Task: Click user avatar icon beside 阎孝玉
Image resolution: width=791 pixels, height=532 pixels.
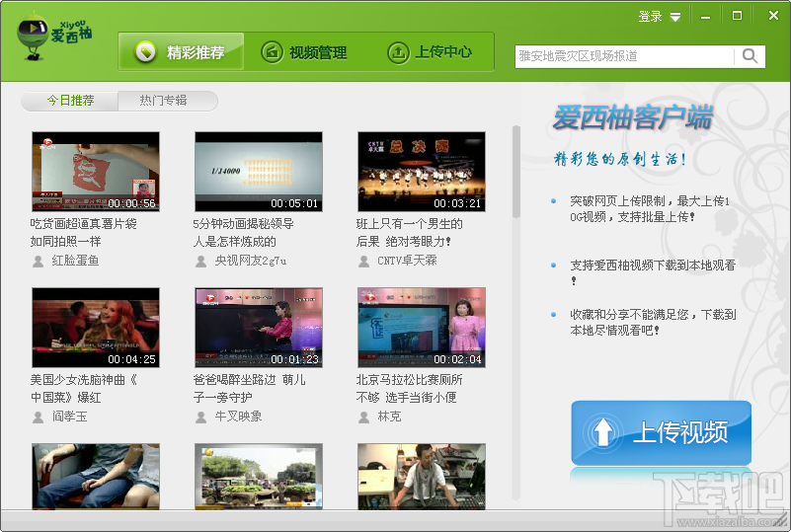Action: coord(38,418)
